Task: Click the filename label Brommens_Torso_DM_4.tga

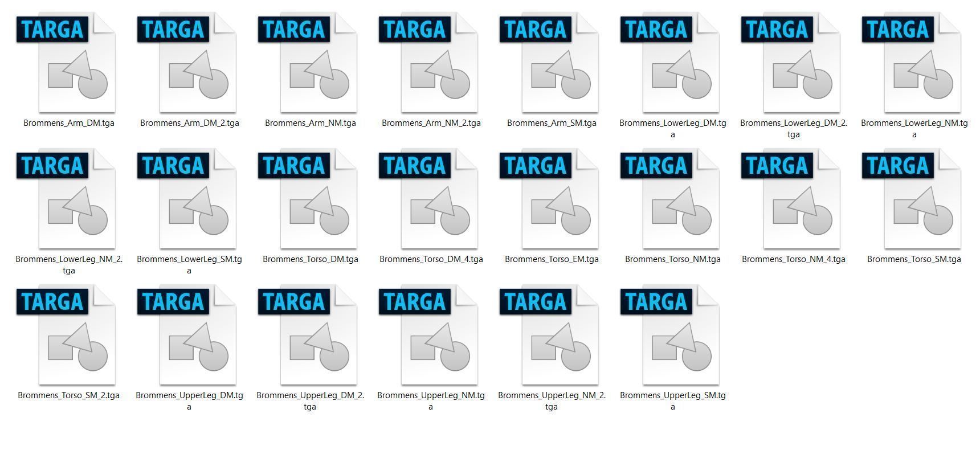Action: click(431, 259)
